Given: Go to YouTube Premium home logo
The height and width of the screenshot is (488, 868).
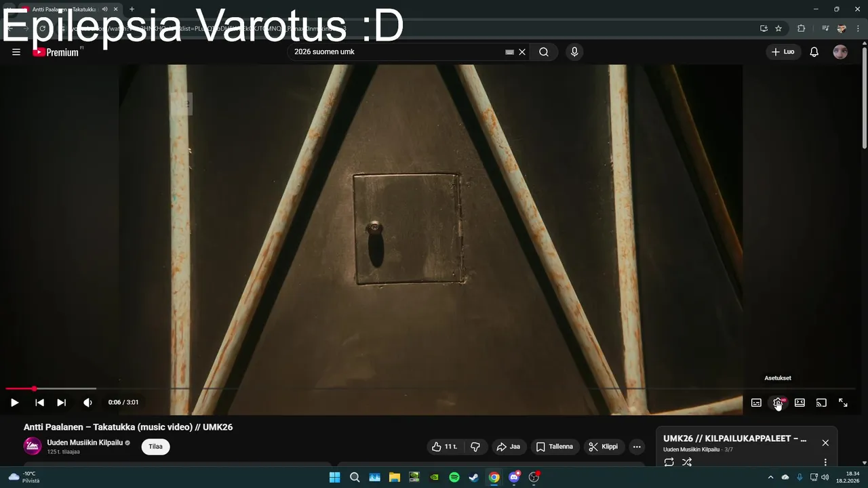Looking at the screenshot, I should 56,52.
